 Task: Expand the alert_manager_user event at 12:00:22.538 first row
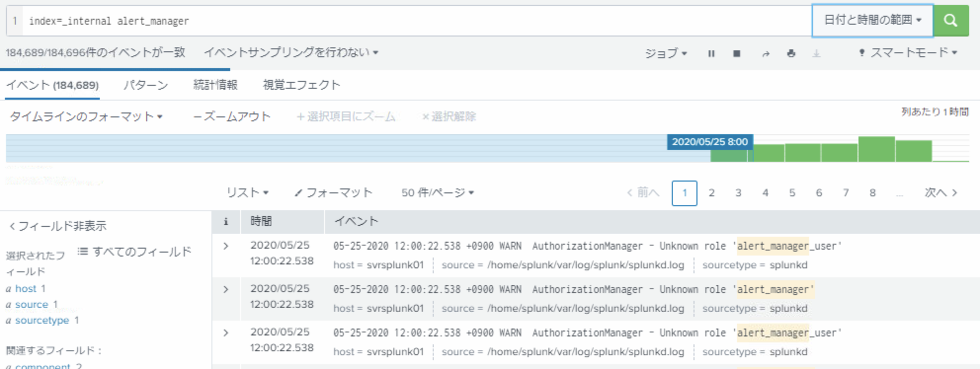(x=226, y=246)
